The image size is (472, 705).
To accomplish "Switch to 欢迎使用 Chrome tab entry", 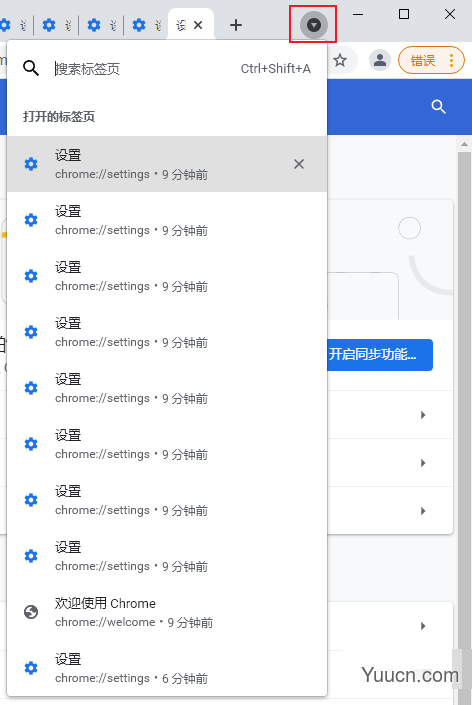I will (167, 612).
